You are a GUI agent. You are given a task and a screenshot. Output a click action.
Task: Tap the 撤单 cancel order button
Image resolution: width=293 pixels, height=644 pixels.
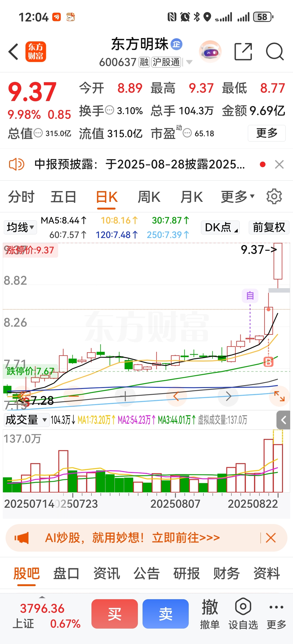click(210, 614)
